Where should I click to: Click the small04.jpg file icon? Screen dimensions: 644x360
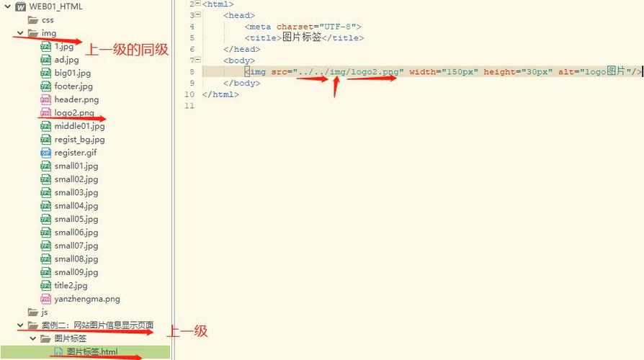point(45,206)
